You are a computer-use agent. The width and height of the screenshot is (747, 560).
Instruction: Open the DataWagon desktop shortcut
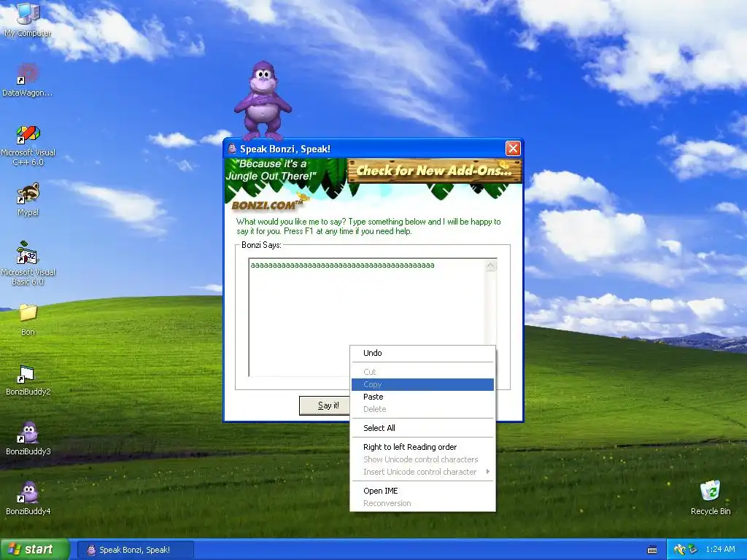(27, 80)
